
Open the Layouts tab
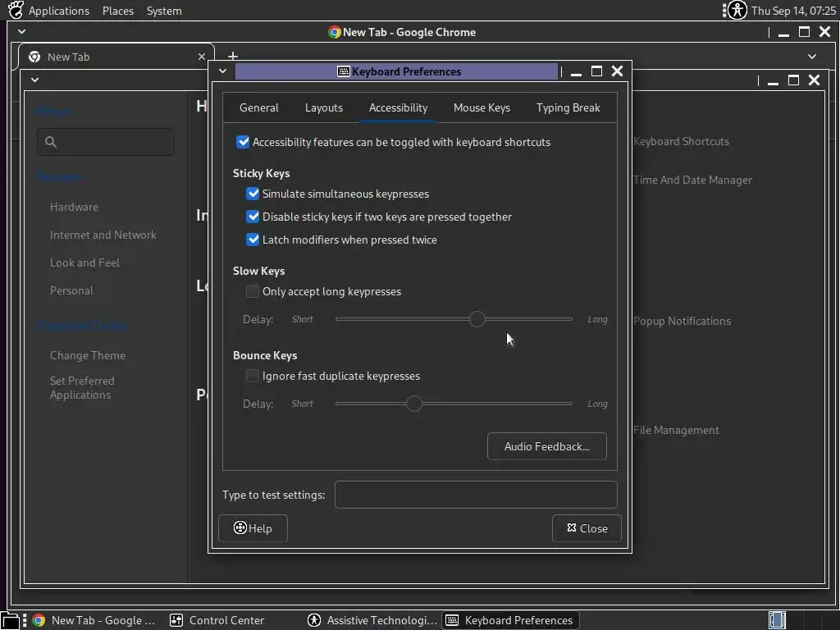pyautogui.click(x=323, y=107)
